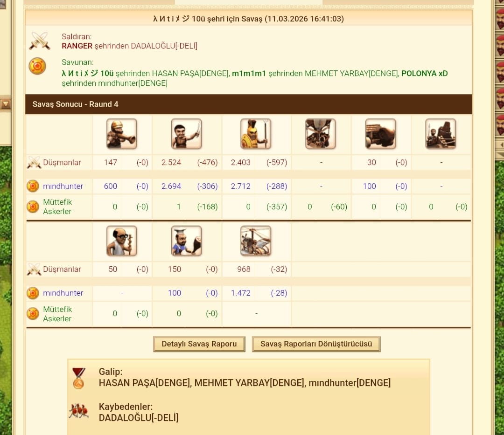Click the gyrocopter unit icon
The image size is (504, 435).
[x=256, y=241]
